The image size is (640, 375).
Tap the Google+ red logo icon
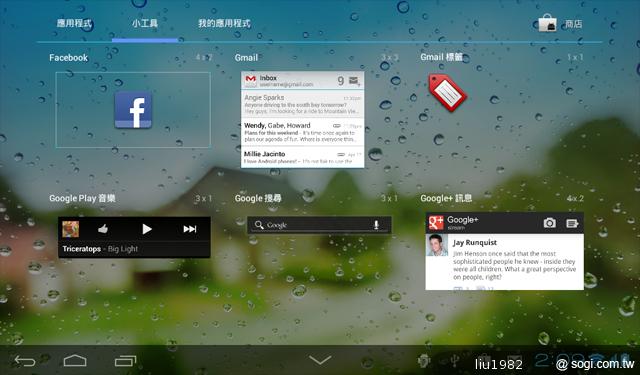(x=436, y=223)
